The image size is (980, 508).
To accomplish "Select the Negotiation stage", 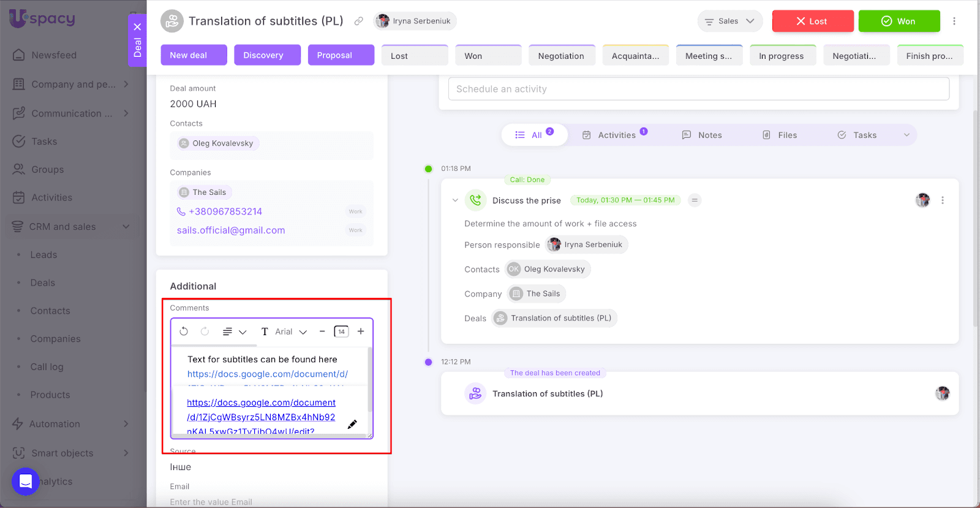I will pyautogui.click(x=561, y=56).
